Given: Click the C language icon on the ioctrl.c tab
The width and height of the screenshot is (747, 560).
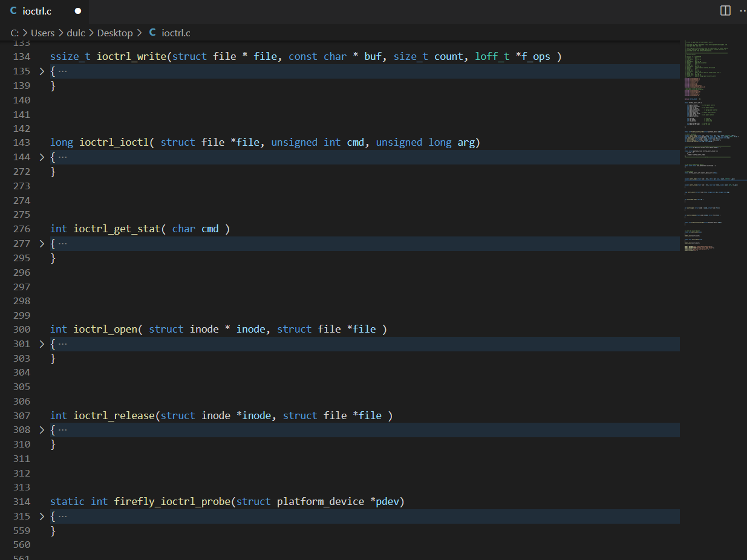Looking at the screenshot, I should pos(15,10).
